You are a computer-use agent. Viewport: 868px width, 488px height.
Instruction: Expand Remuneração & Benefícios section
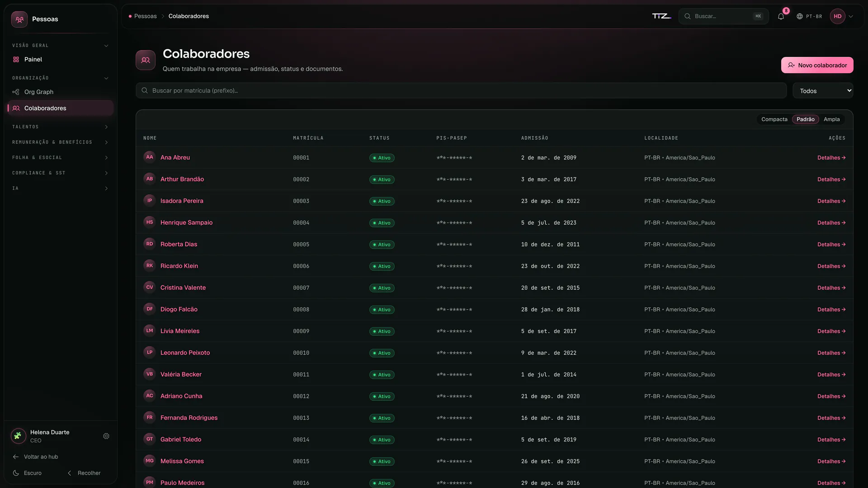pos(61,142)
